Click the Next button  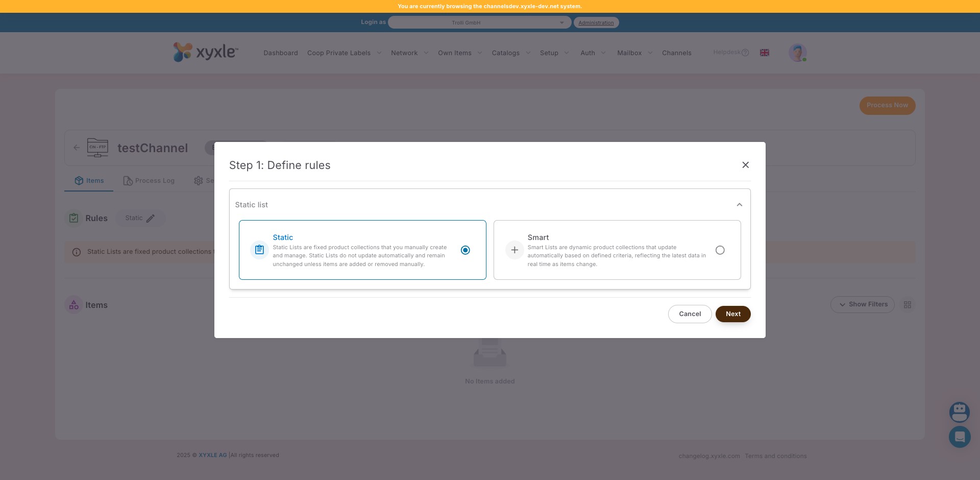(732, 314)
